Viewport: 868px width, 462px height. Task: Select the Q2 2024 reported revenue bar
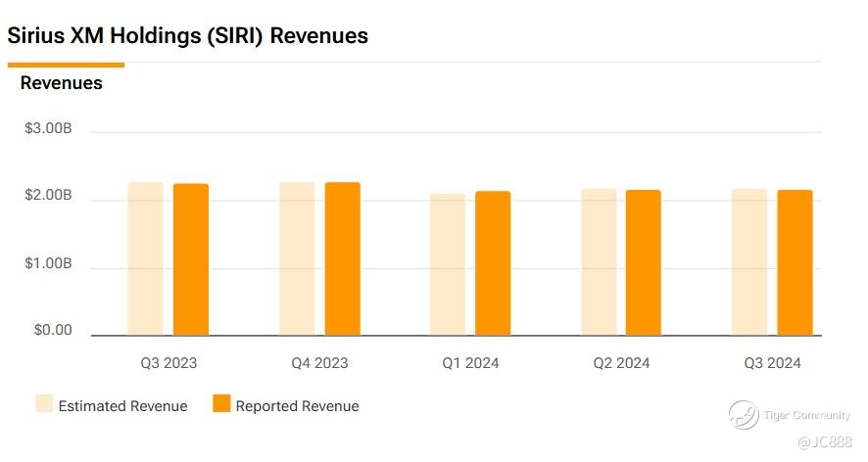tap(644, 263)
